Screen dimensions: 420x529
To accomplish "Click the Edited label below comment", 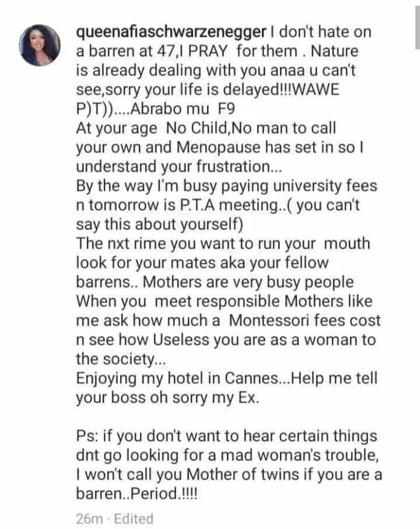I will pyautogui.click(x=134, y=519).
